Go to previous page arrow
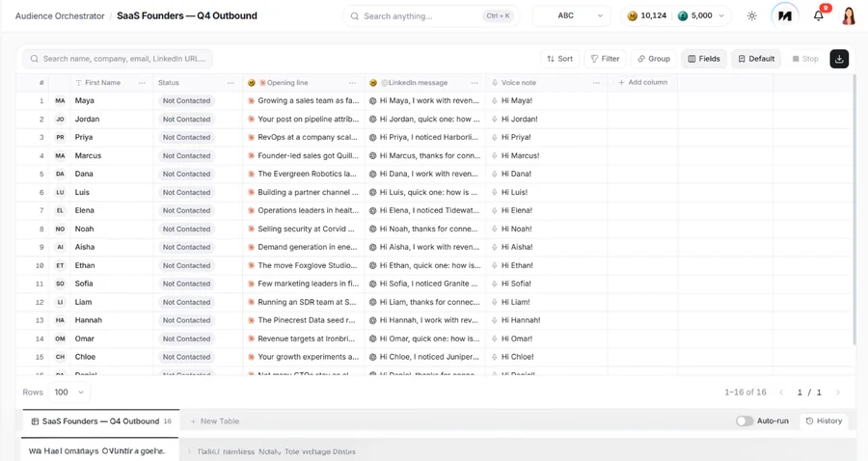 coord(781,393)
